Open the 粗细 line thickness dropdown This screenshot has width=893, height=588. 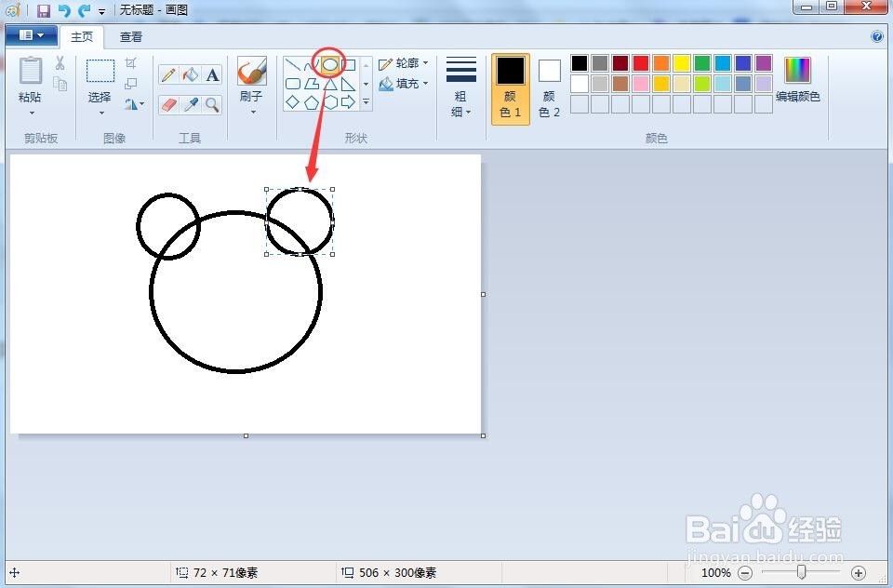[460, 87]
